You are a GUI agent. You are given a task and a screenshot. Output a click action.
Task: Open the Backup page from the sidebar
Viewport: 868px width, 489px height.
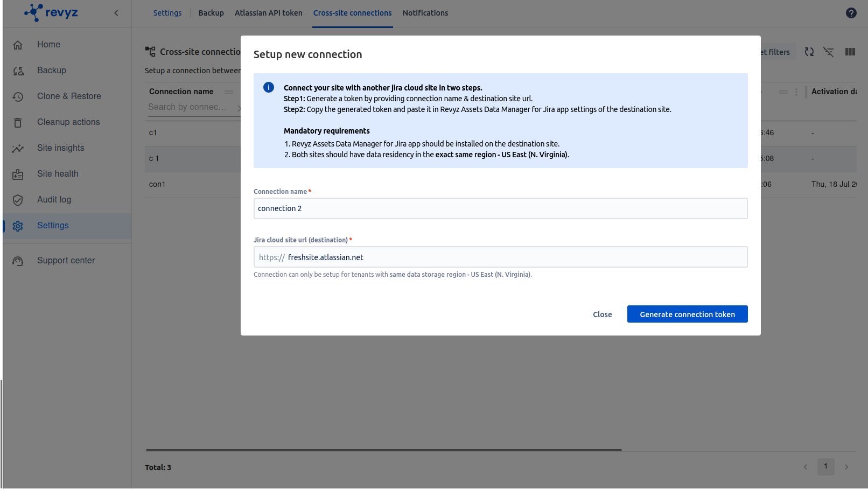[x=52, y=71]
